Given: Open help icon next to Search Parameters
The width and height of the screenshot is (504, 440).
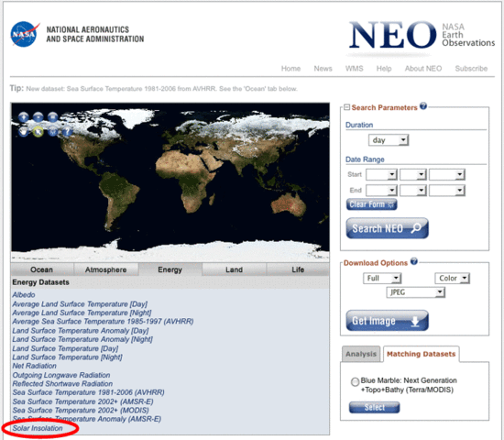Looking at the screenshot, I should [x=423, y=105].
